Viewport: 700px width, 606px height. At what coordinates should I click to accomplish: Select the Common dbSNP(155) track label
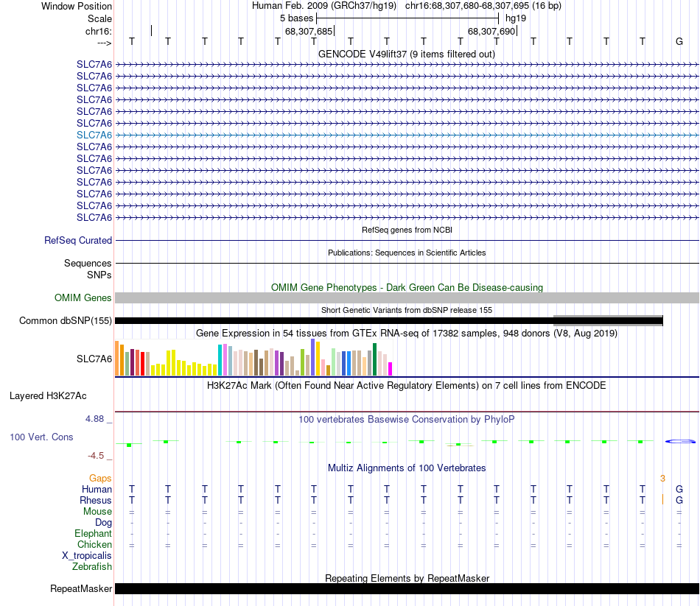pyautogui.click(x=66, y=320)
